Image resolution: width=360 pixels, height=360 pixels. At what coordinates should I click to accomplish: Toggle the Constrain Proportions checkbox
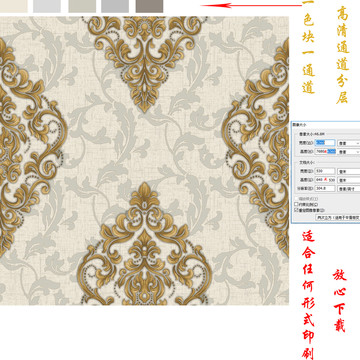[296, 204]
